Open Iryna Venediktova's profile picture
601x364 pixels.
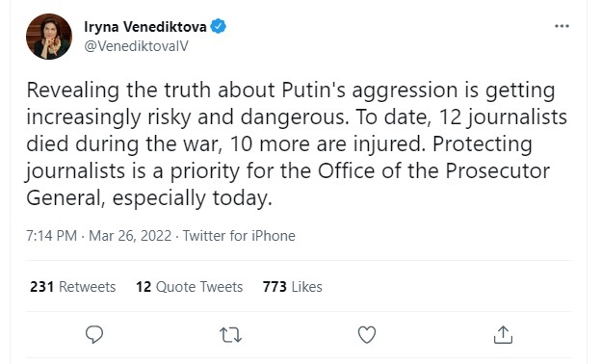click(x=49, y=37)
